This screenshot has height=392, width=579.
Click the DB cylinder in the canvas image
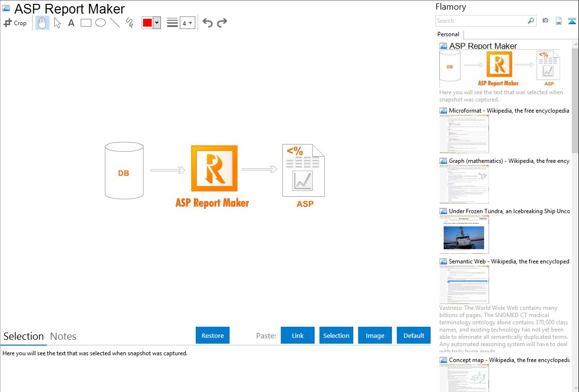click(x=124, y=171)
